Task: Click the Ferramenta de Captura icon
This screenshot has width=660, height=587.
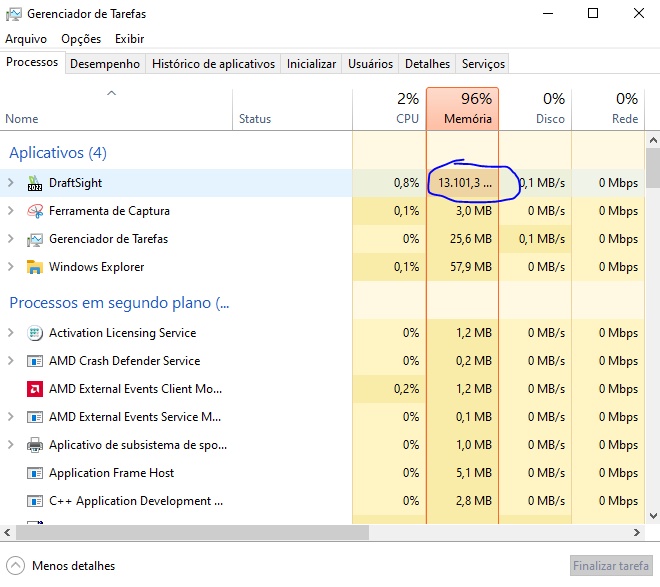Action: coord(35,211)
